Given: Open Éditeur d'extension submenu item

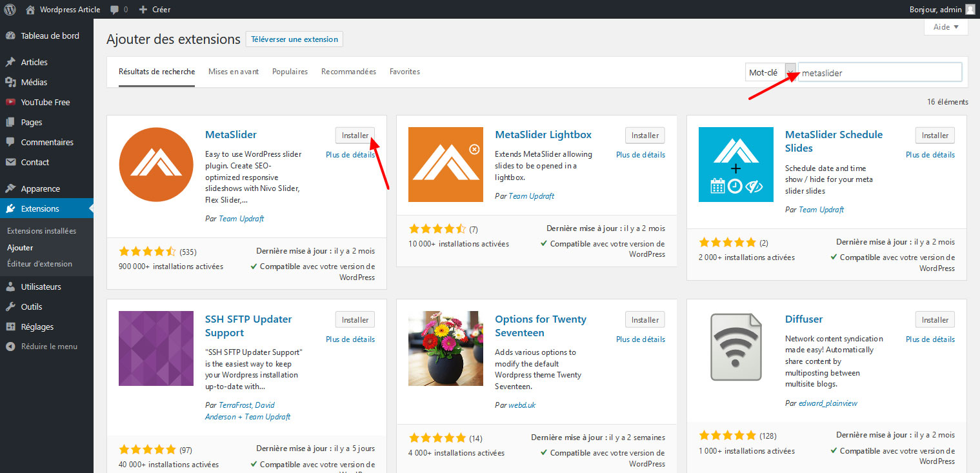Looking at the screenshot, I should [x=39, y=264].
